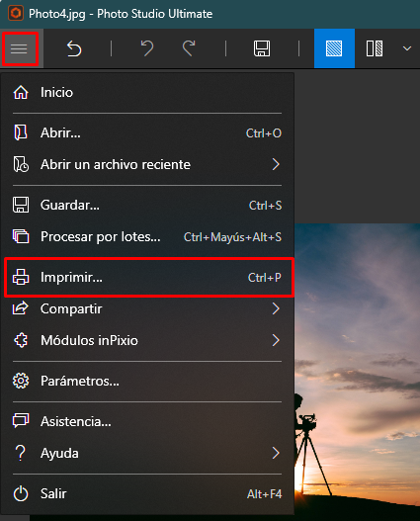The height and width of the screenshot is (521, 420).
Task: Expand chevron on Abrir un archivo reciente
Action: coord(276,164)
